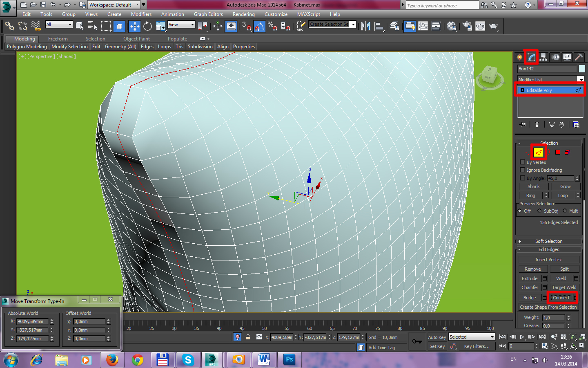
Task: Open the selection filter All dropdown
Action: (59, 25)
